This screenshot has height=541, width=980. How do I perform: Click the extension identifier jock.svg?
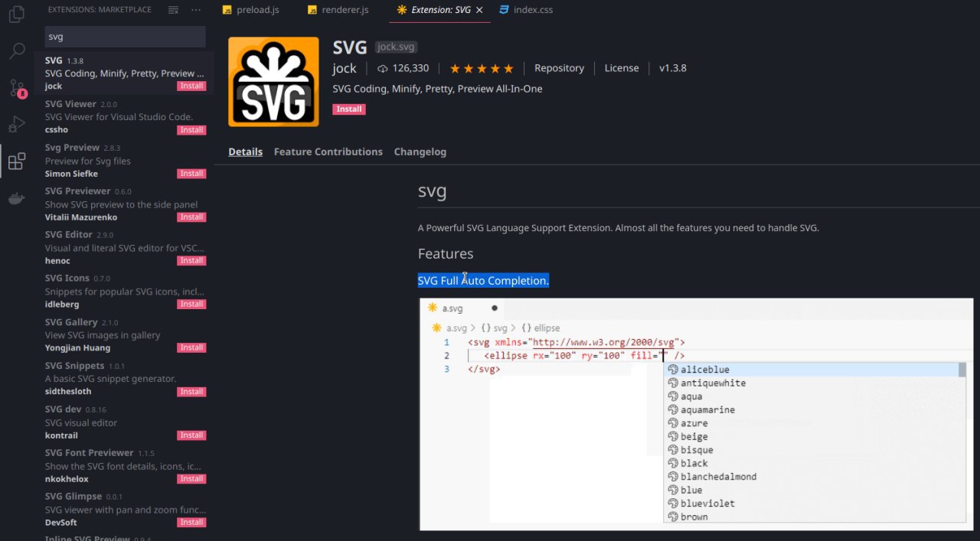pos(396,47)
